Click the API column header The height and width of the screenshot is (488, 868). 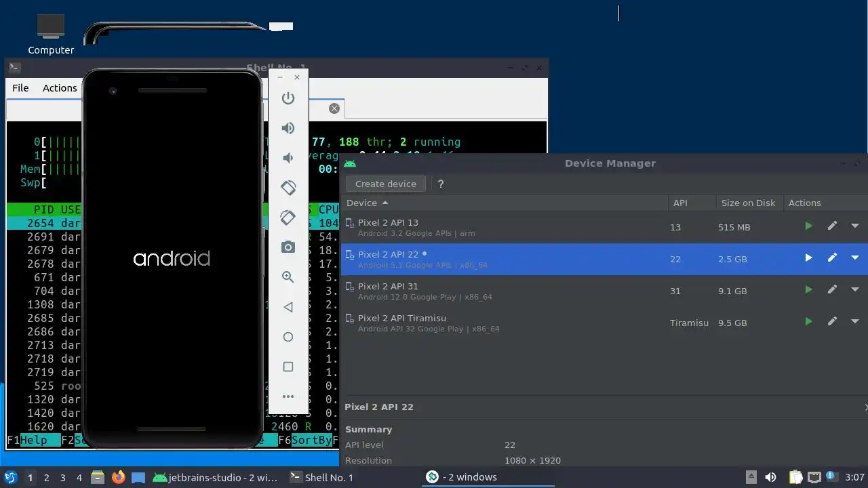point(692,203)
